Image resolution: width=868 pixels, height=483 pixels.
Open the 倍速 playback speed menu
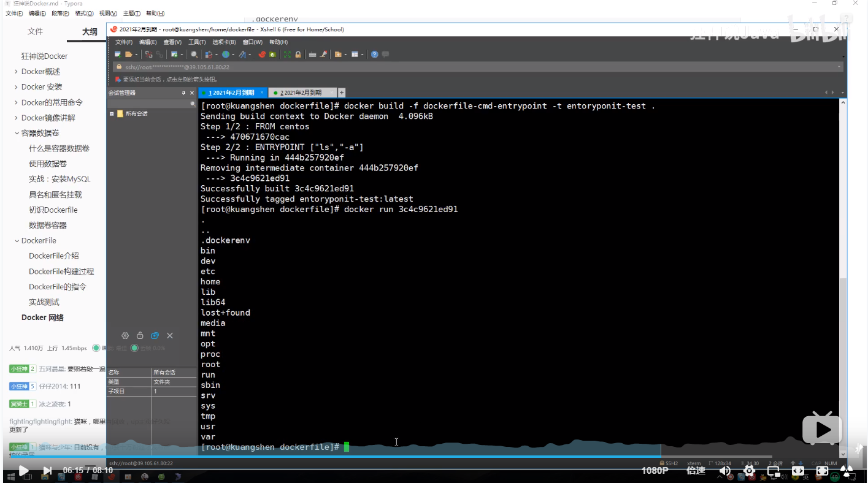pyautogui.click(x=696, y=471)
